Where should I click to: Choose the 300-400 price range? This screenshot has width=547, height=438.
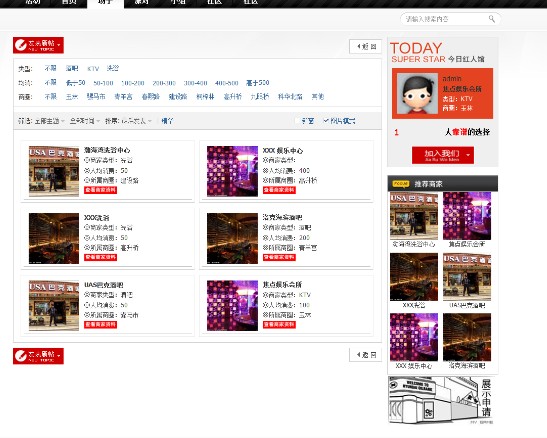point(195,83)
